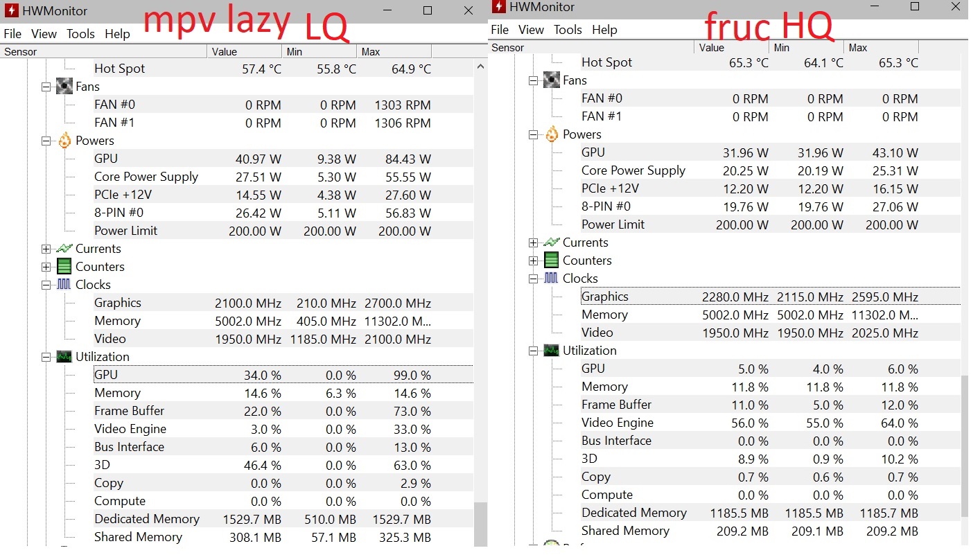980x555 pixels.
Task: Collapse the Powers node in right window
Action: tap(533, 134)
